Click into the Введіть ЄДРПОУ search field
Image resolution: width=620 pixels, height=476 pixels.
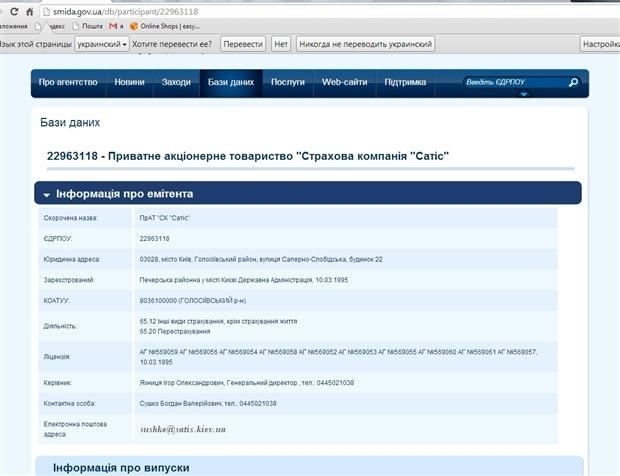click(512, 82)
